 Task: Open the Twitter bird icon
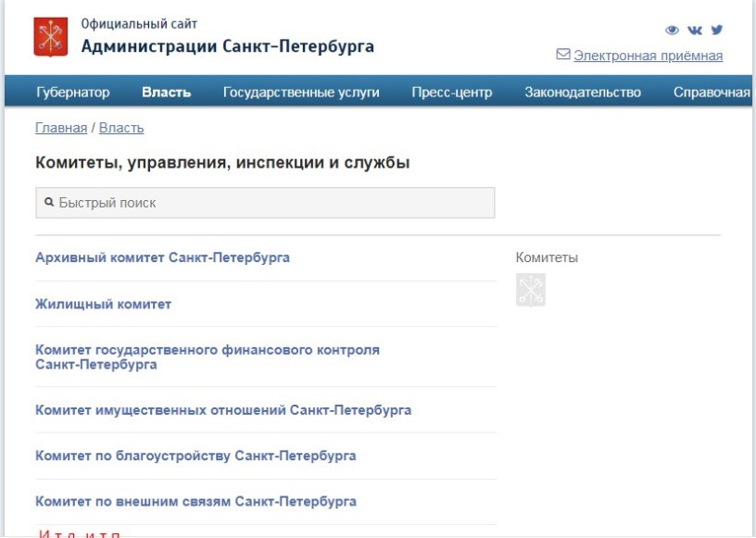point(716,30)
